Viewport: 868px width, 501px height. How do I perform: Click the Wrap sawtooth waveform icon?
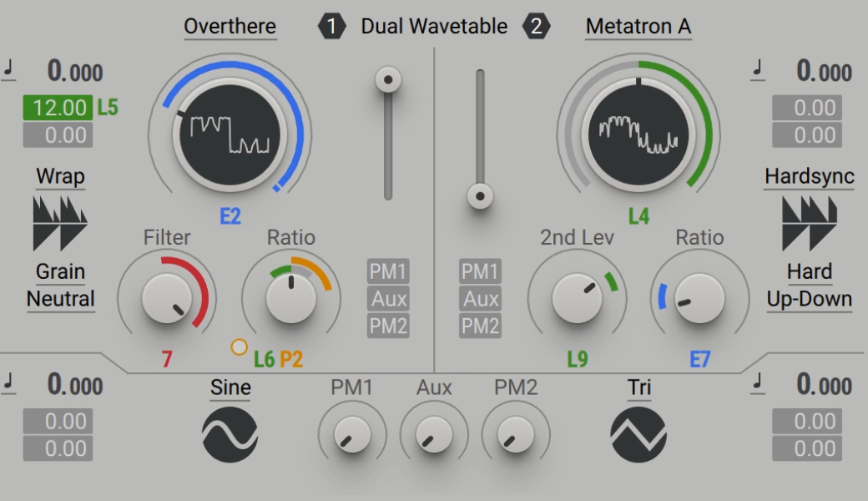[60, 223]
